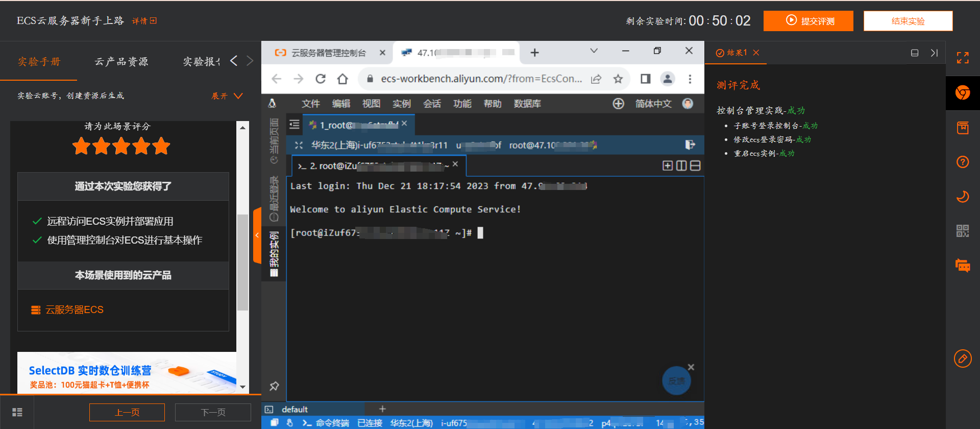Open the archive box icon in right sidebar

(963, 128)
